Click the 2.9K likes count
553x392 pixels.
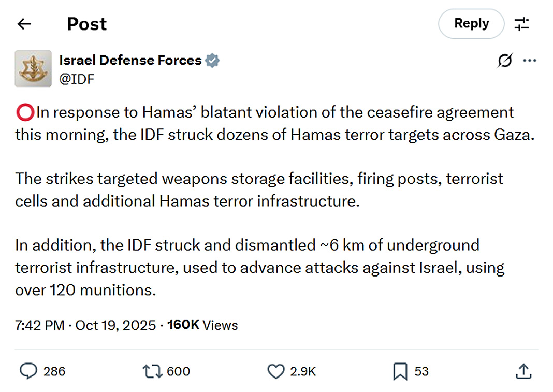pos(303,371)
